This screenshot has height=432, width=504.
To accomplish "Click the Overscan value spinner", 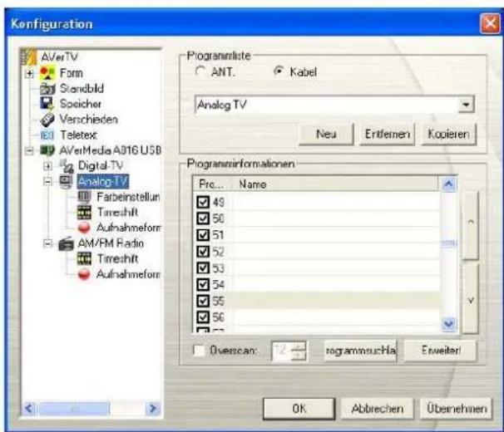I will pyautogui.click(x=298, y=351).
